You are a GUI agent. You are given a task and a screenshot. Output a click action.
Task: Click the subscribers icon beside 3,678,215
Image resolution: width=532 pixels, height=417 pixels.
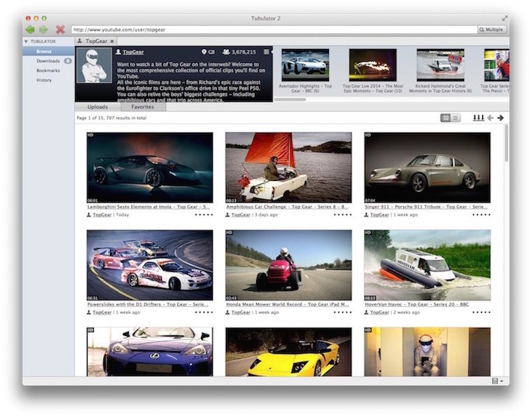click(226, 52)
